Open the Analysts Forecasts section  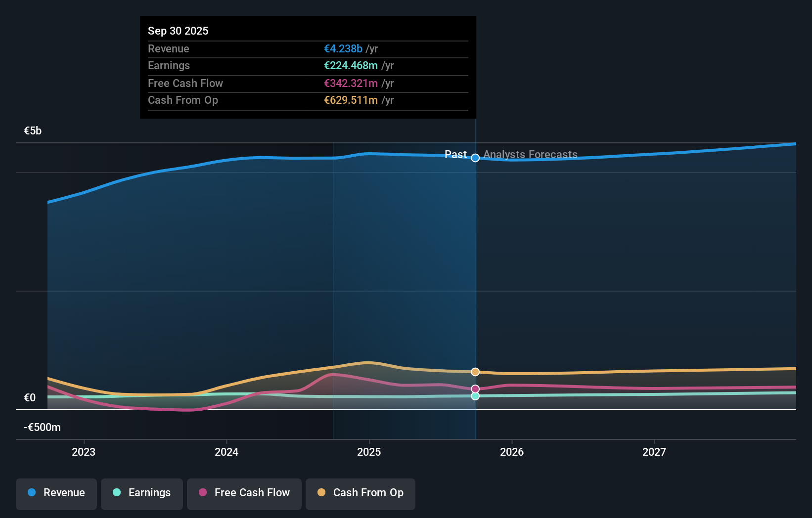(530, 155)
